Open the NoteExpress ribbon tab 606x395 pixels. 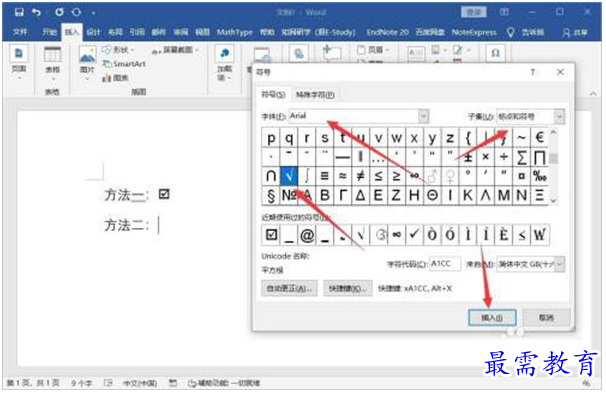coord(474,32)
